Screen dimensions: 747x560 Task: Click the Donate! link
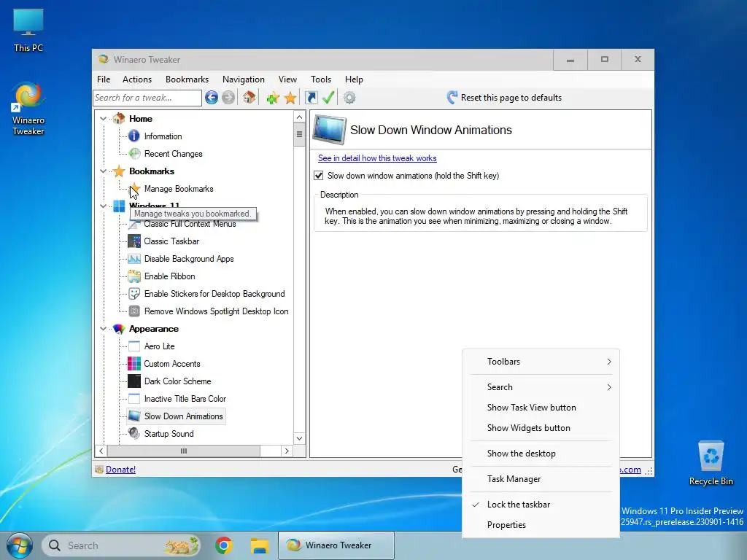click(120, 470)
